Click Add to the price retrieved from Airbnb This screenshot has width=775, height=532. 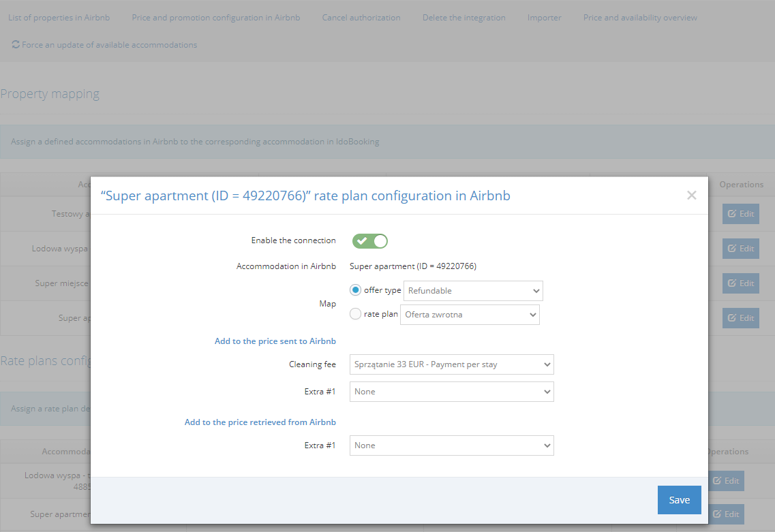pos(260,422)
